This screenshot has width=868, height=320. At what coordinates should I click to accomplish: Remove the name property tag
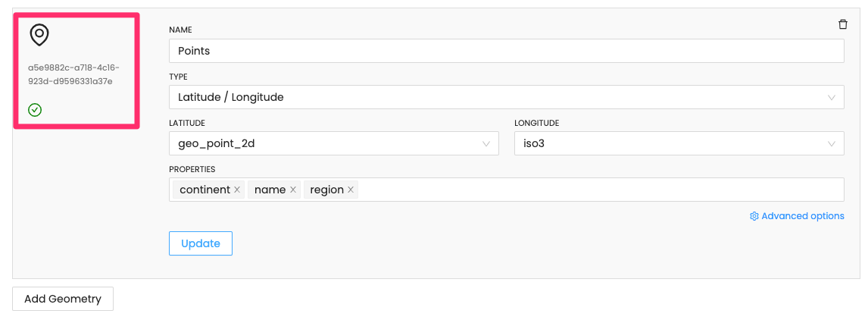coord(292,190)
